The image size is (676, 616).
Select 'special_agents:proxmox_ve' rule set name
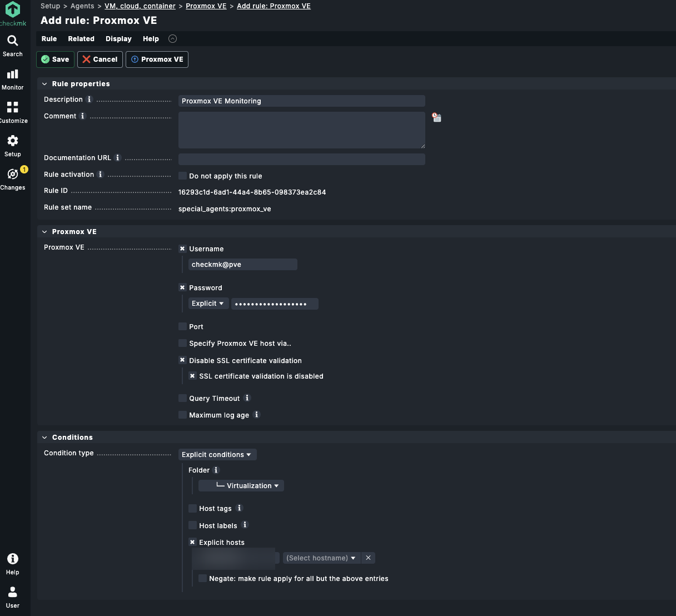pos(225,209)
